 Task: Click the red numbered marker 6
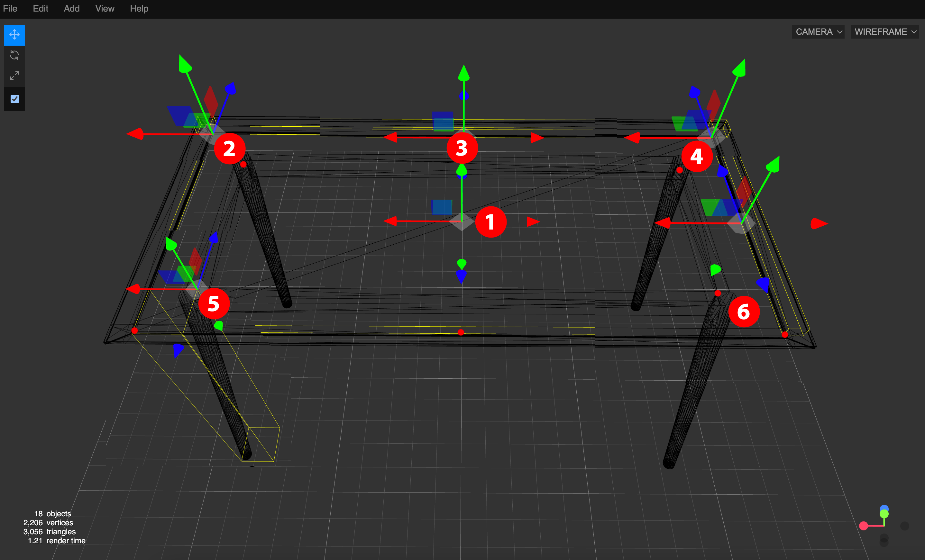[744, 312]
